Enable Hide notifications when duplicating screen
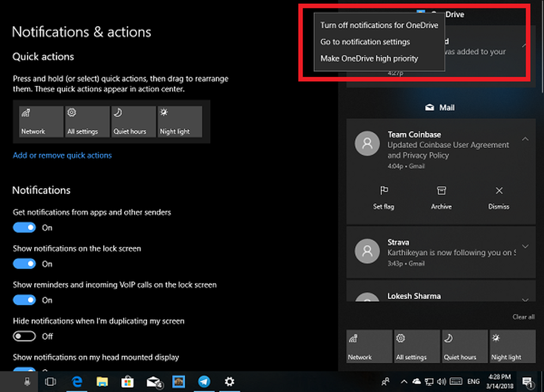 24,337
